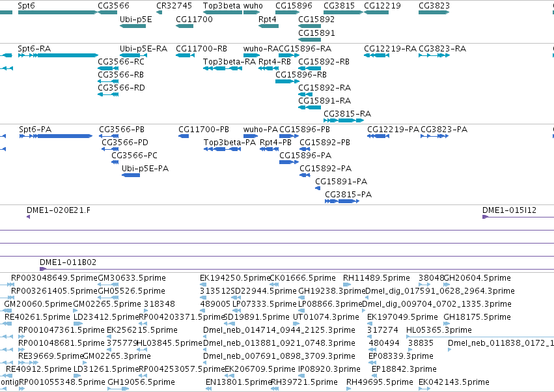554x392 pixels.
Task: Click the RH11489.5prime EST label
Action: coord(376,278)
